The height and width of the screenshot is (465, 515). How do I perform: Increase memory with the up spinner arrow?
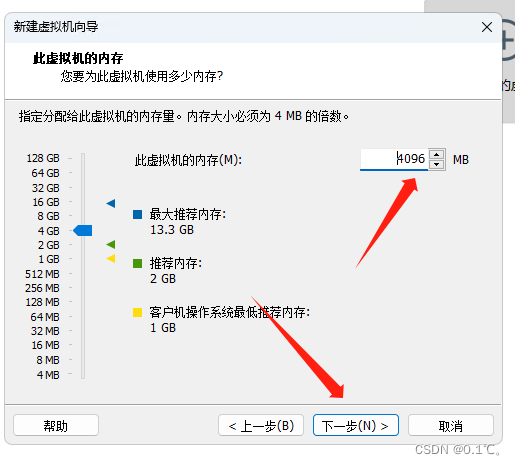[437, 154]
